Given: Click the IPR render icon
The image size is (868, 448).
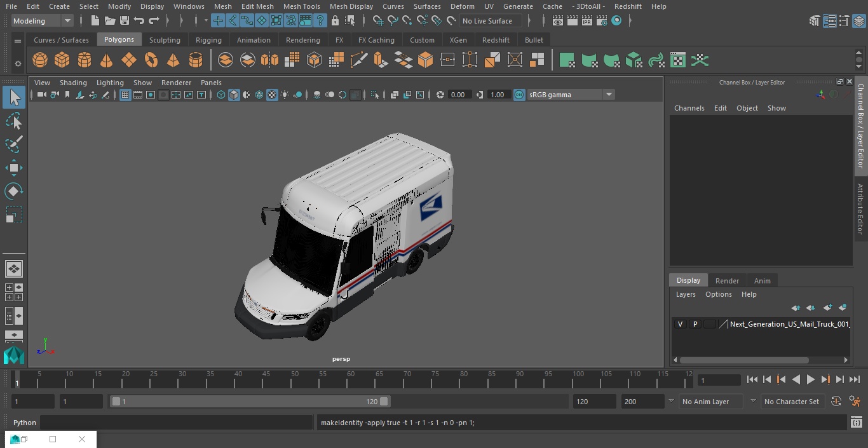Looking at the screenshot, I should [587, 21].
